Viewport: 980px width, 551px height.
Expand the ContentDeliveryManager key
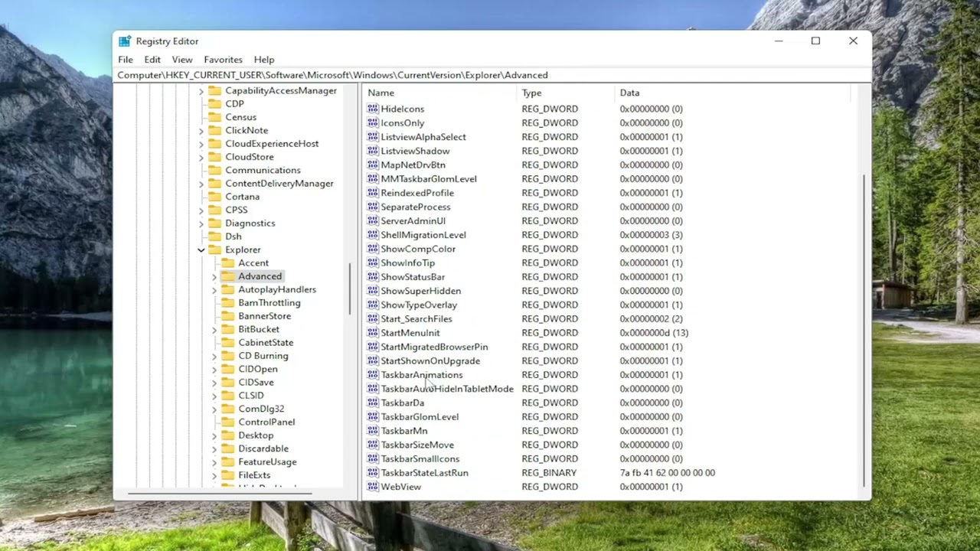pyautogui.click(x=201, y=184)
